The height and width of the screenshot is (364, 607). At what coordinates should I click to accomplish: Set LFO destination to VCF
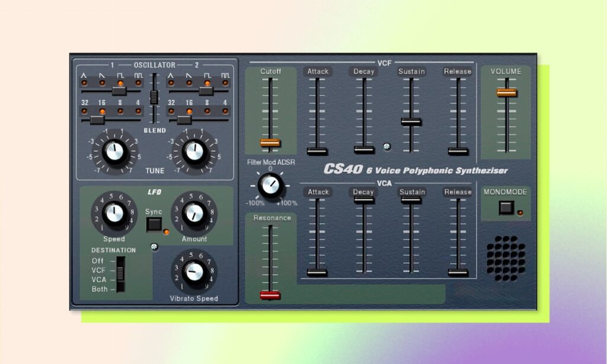98,270
